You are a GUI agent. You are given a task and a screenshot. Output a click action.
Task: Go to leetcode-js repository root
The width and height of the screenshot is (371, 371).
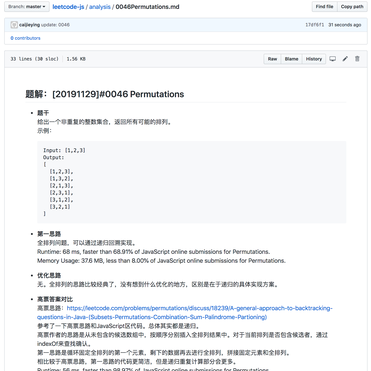[x=68, y=7]
